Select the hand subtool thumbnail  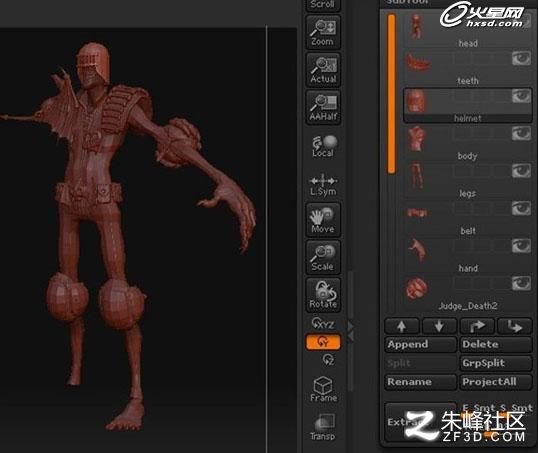[x=417, y=250]
